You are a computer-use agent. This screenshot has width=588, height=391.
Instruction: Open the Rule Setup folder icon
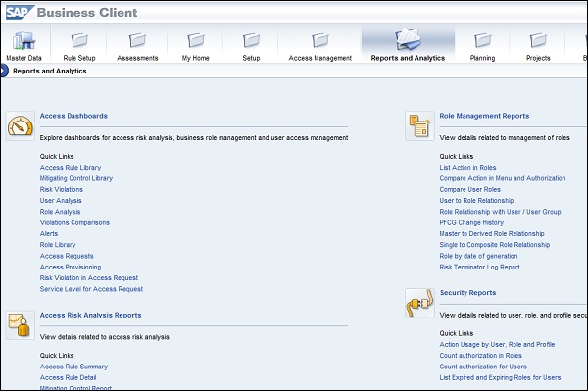click(79, 40)
